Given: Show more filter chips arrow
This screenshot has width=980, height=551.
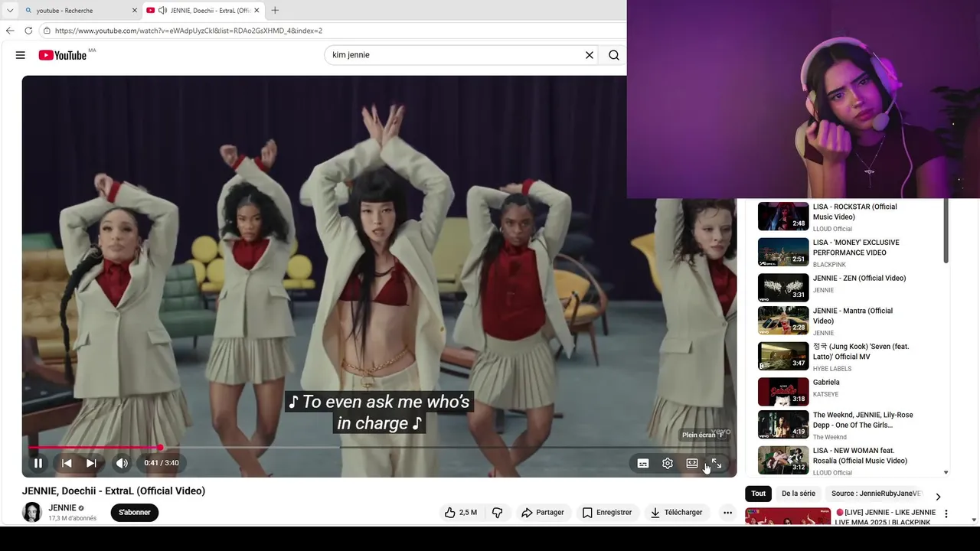Looking at the screenshot, I should coord(938,497).
